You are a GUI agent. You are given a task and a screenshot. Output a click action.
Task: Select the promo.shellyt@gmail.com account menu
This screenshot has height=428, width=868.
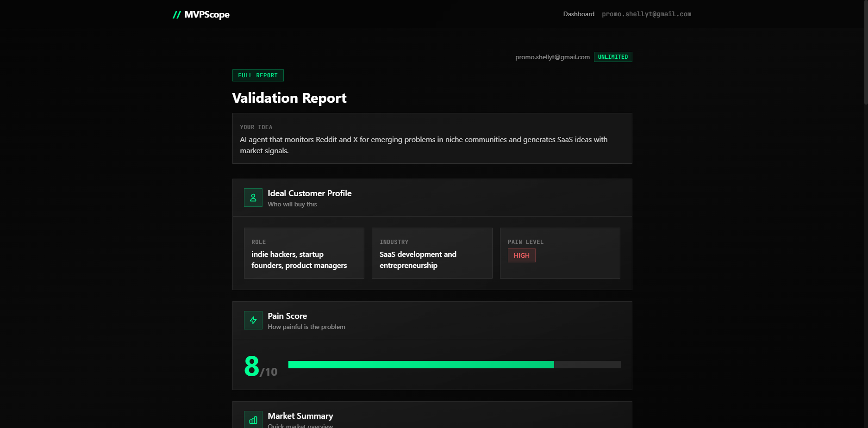pyautogui.click(x=646, y=14)
